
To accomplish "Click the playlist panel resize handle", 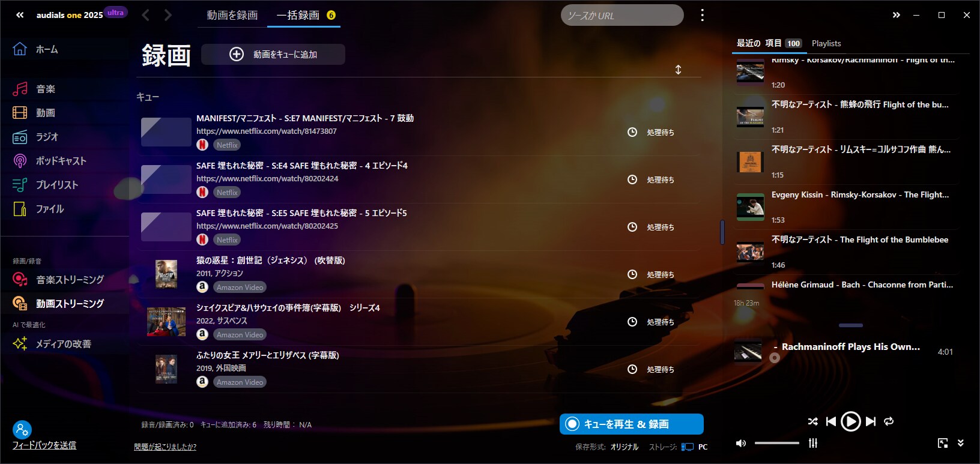I will [851, 325].
